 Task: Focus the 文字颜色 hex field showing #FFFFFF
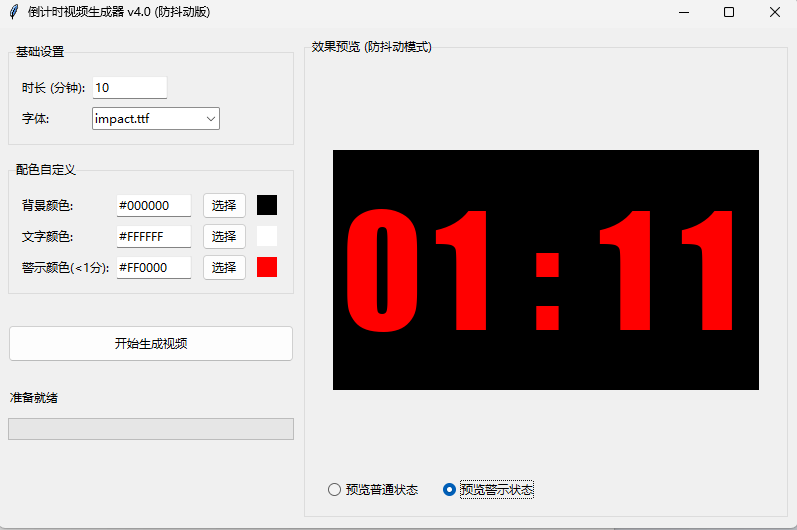(153, 237)
